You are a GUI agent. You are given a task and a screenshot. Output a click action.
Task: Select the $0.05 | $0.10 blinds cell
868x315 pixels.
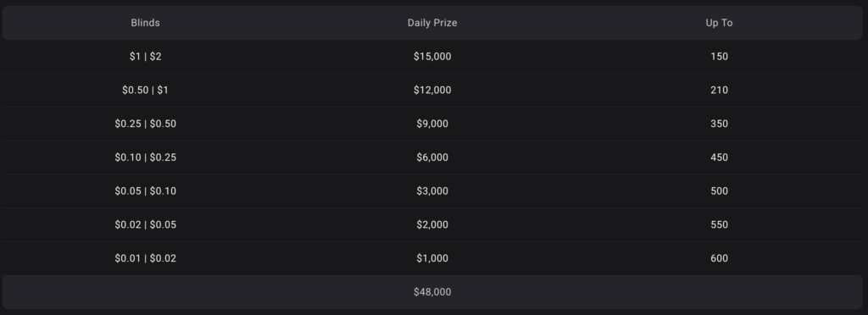[x=146, y=191]
